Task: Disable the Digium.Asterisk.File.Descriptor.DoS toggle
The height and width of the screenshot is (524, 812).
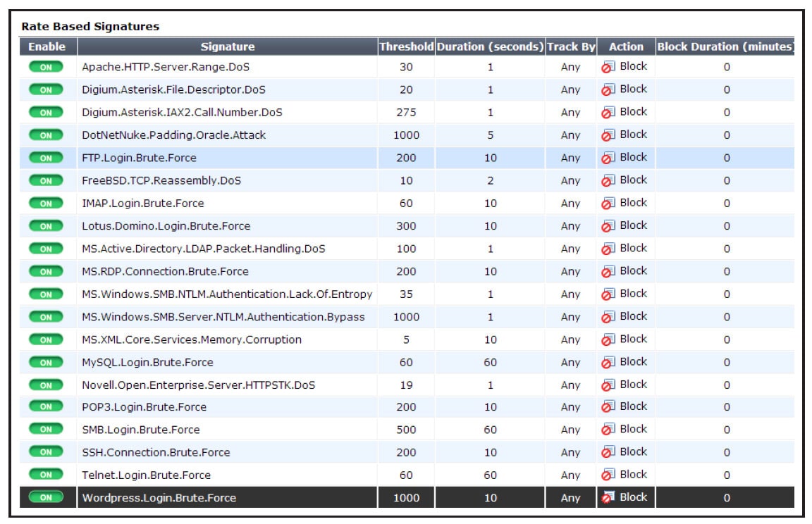Action: coord(47,89)
